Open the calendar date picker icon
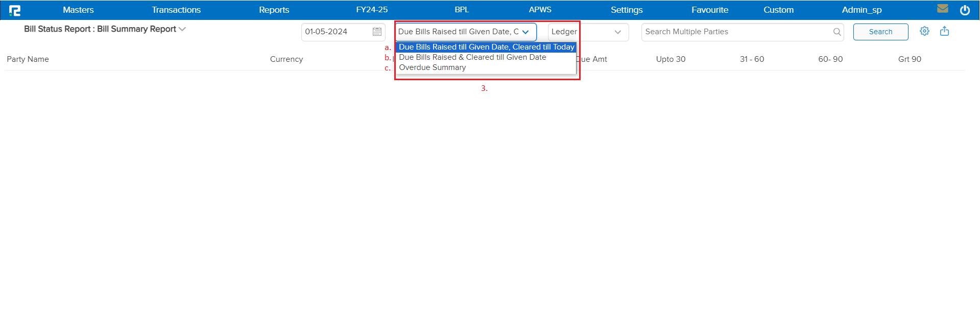Screen dimensions: 980x331 coord(377,32)
